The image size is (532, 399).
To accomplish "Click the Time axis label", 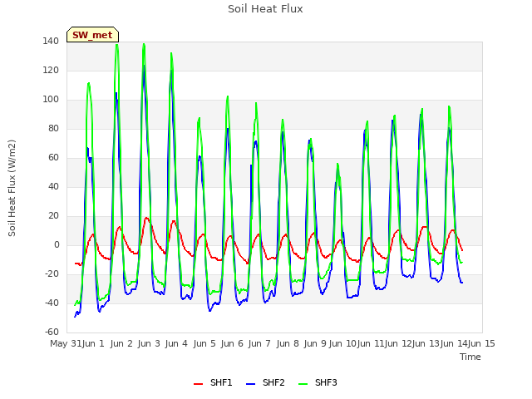I will (470, 357).
